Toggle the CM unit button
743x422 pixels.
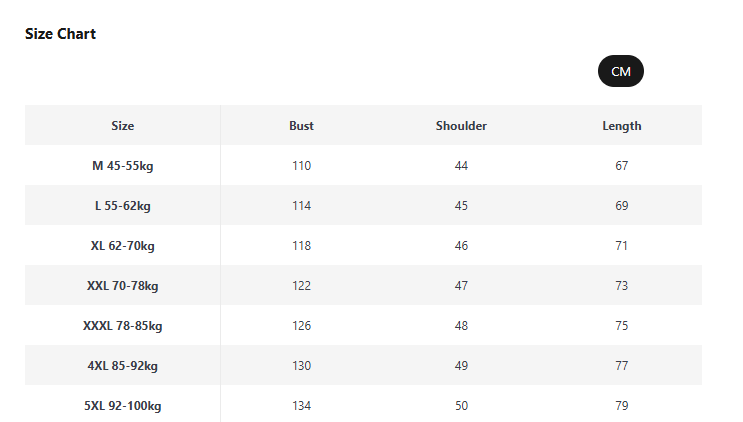coord(620,71)
